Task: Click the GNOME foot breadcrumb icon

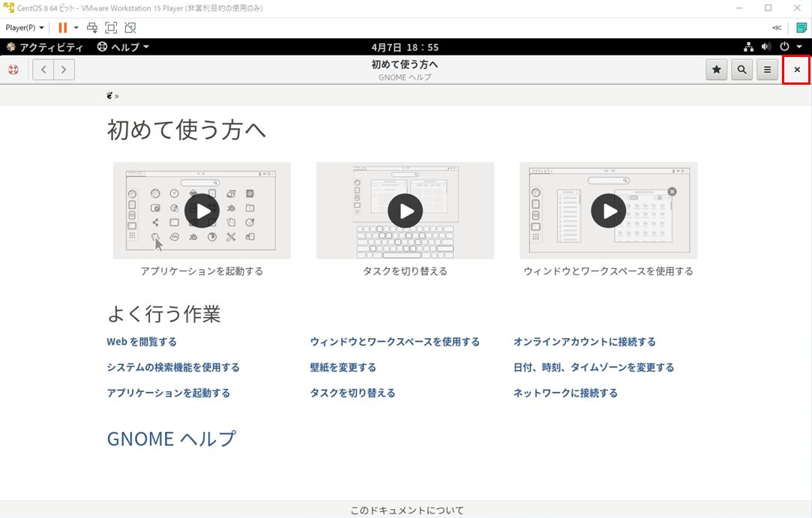Action: point(109,96)
